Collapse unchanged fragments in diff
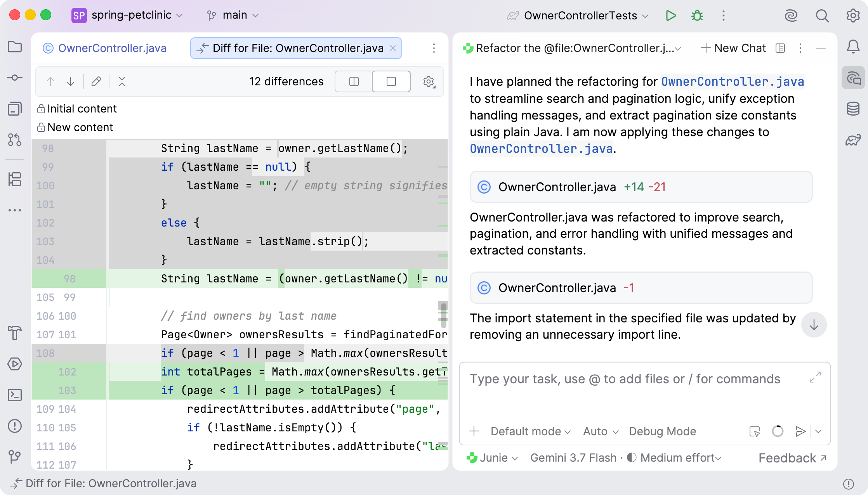 [122, 81]
